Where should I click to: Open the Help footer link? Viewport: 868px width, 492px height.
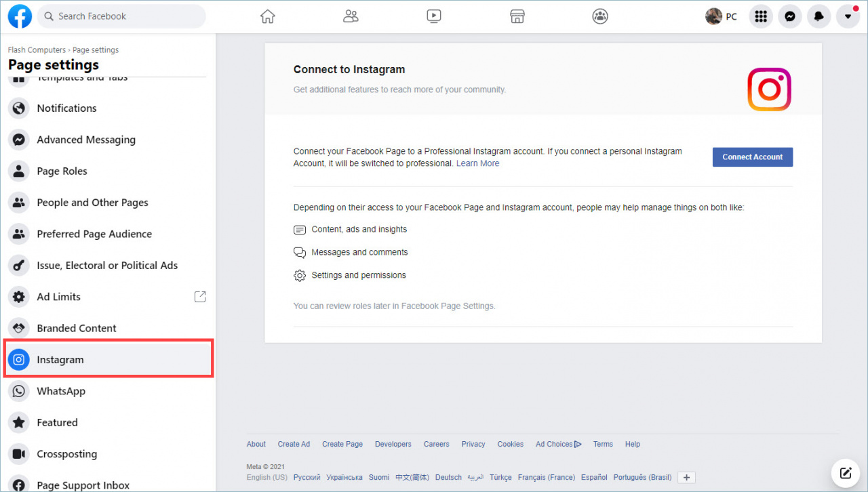(x=633, y=445)
